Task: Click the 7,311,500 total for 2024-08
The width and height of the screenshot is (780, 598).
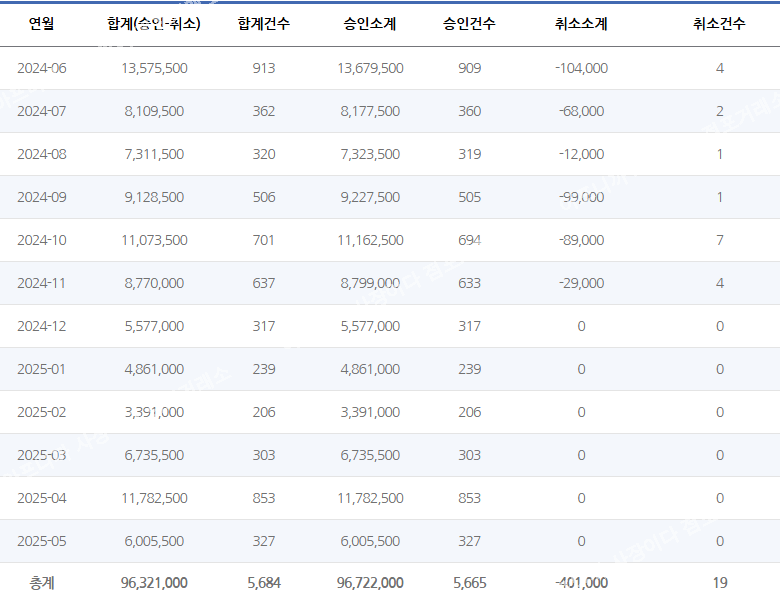Action: pos(154,154)
